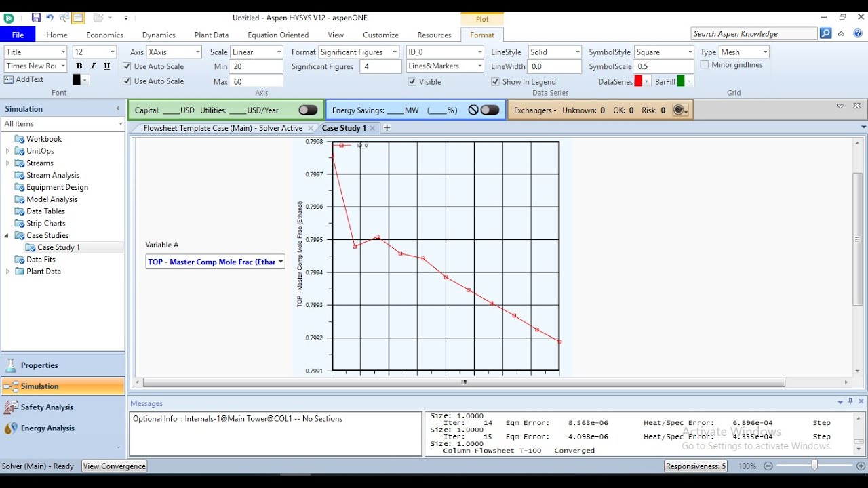Screen dimensions: 868x488
Task: Toggle Show In Legend checkbox
Action: [x=495, y=81]
